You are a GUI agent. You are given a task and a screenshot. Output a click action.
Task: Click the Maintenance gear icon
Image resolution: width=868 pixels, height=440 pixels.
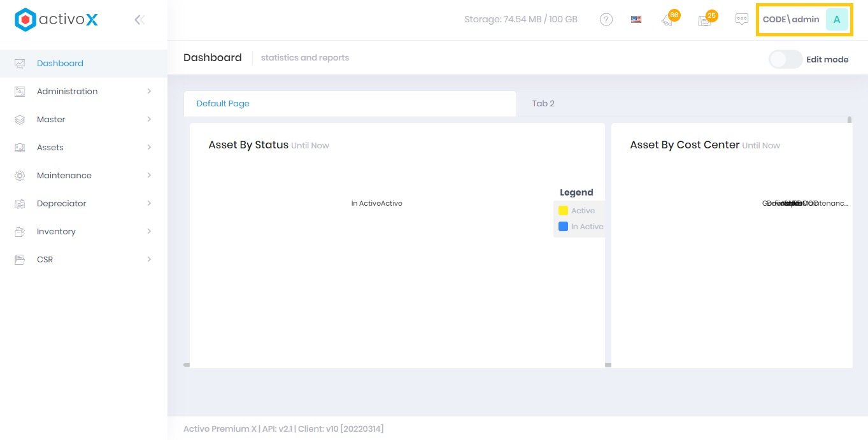click(x=19, y=175)
